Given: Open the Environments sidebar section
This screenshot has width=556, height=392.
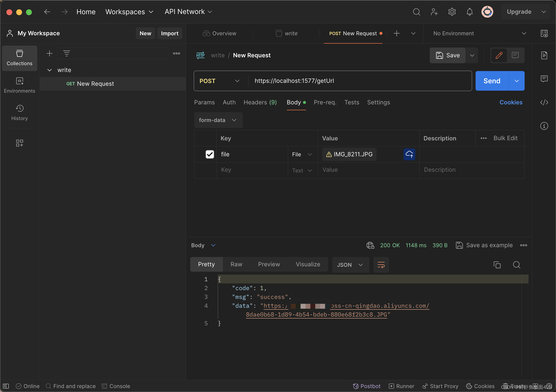Looking at the screenshot, I should click(20, 85).
